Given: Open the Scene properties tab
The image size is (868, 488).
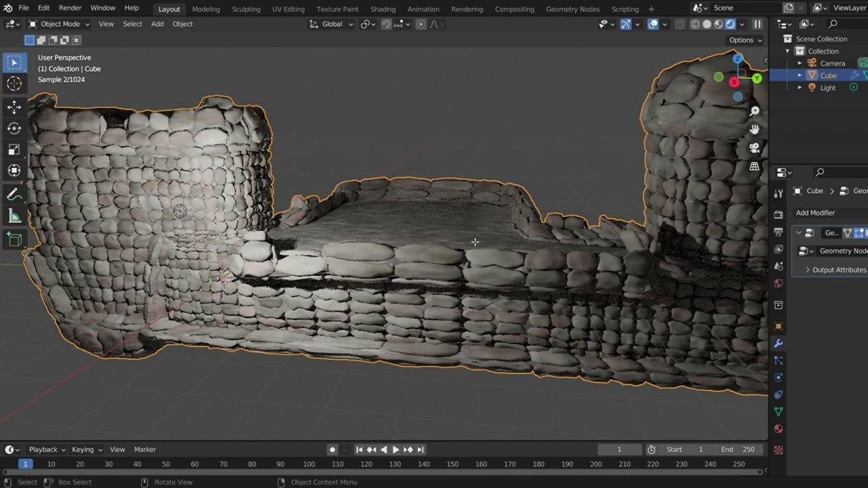Looking at the screenshot, I should click(x=778, y=266).
